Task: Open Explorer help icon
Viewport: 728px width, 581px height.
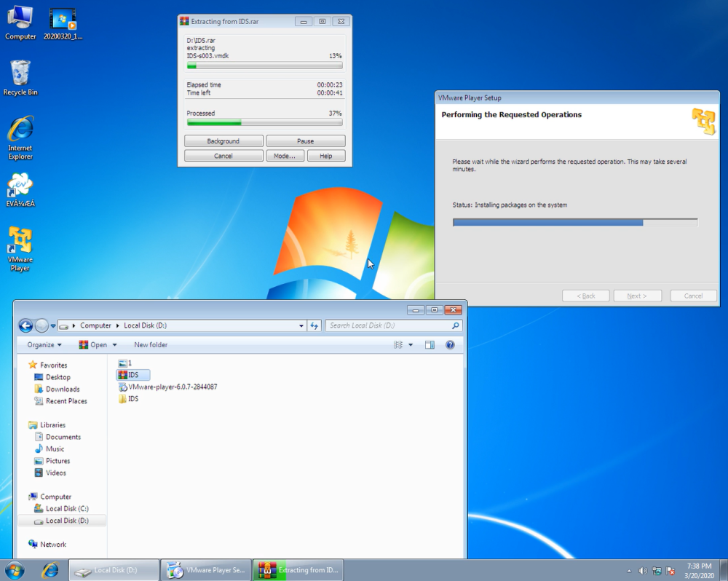Action: 450,344
